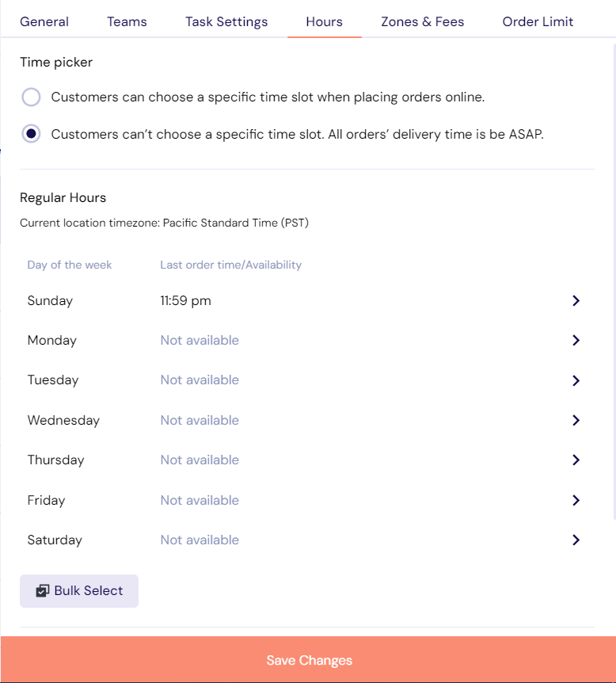
Task: Expand Monday availability chevron
Action: tap(576, 340)
